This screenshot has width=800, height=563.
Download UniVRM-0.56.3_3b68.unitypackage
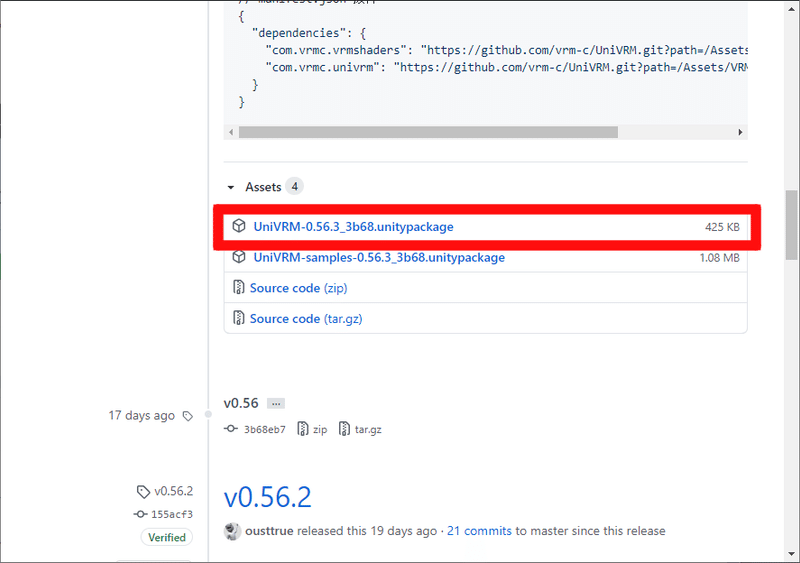tap(353, 227)
